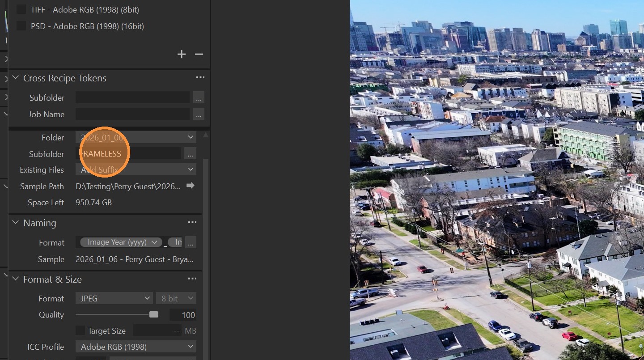Open the Existing Files dropdown
The width and height of the screenshot is (644, 360).
[x=136, y=169]
